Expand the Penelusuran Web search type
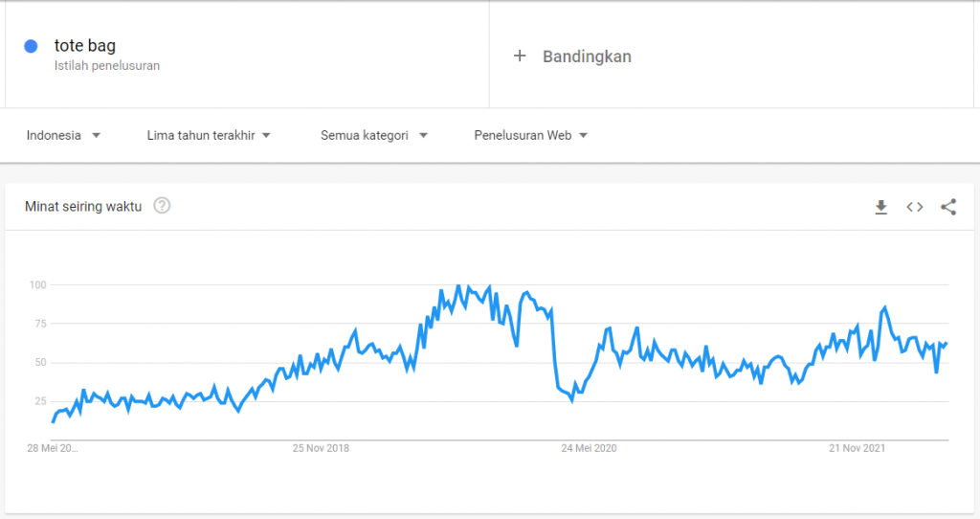 (x=530, y=135)
